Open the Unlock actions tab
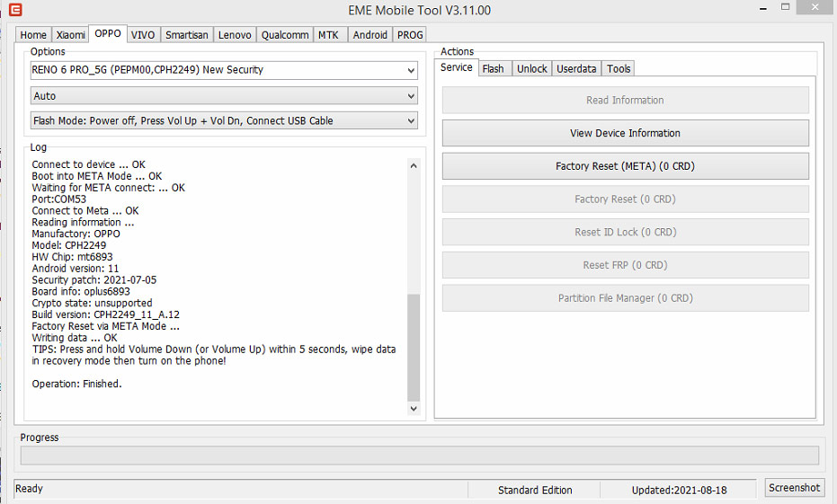 pos(532,69)
